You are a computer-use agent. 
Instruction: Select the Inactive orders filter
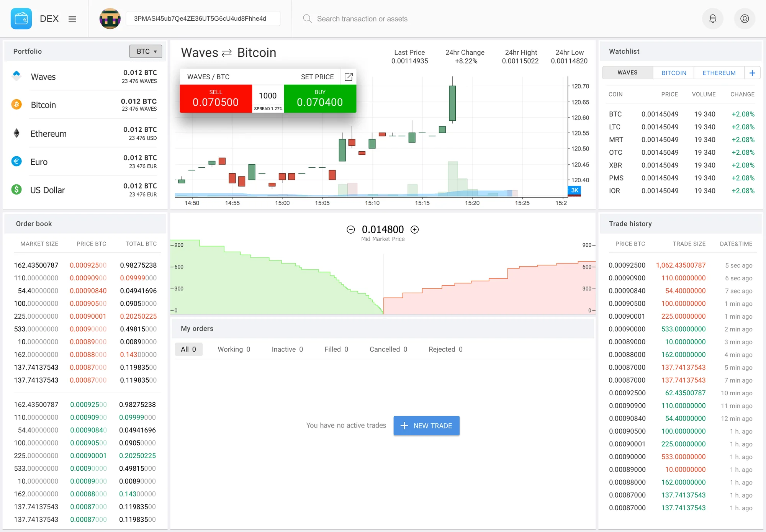[287, 349]
